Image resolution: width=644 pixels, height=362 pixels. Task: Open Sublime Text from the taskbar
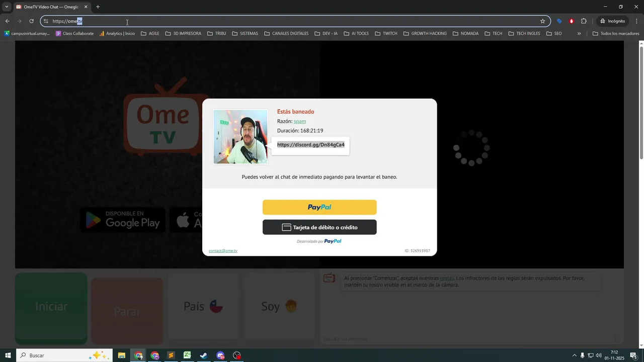pyautogui.click(x=171, y=355)
